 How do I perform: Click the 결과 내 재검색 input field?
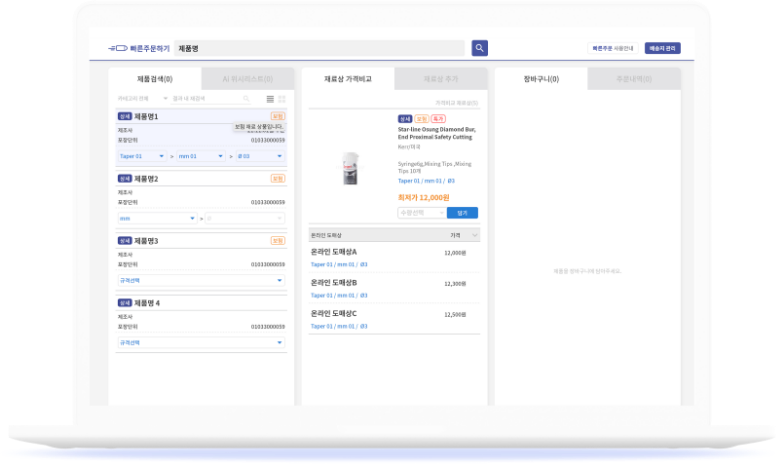[211, 99]
